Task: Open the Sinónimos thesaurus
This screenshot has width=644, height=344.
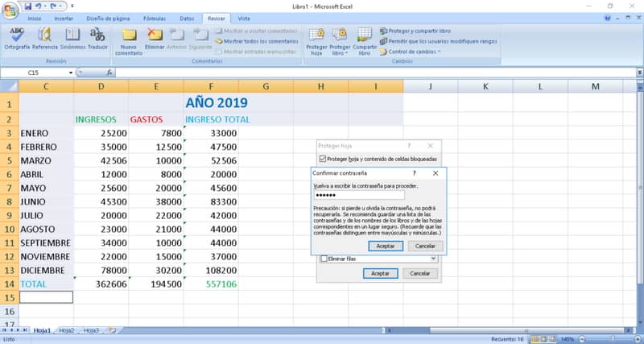Action: point(72,39)
